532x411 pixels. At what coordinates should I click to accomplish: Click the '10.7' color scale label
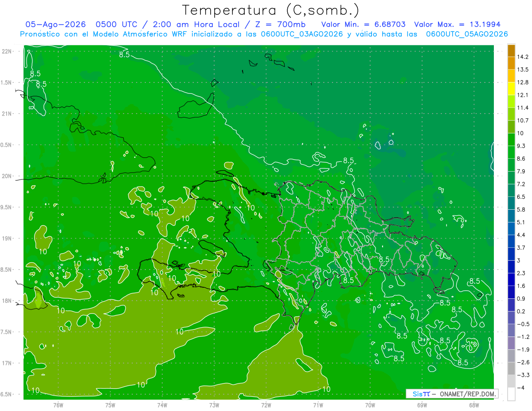(523, 121)
